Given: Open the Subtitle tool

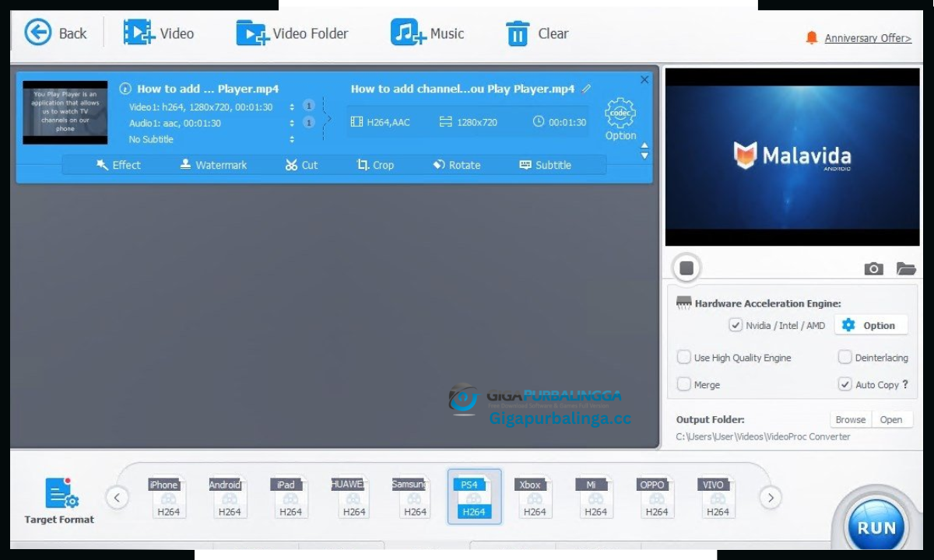Looking at the screenshot, I should click(545, 165).
